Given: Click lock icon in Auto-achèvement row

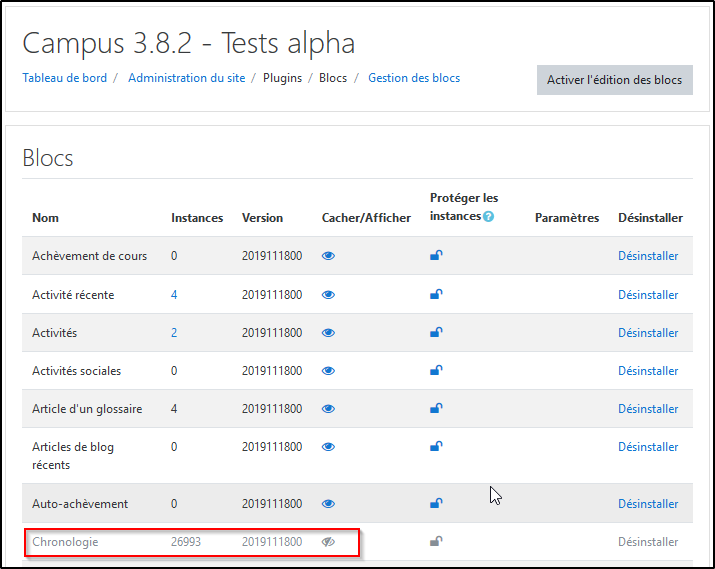Looking at the screenshot, I should 436,503.
